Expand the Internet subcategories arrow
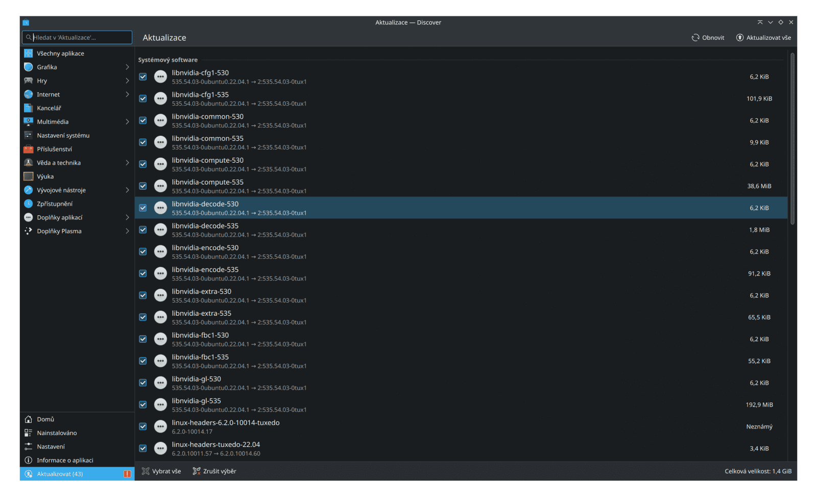The height and width of the screenshot is (504, 817). [127, 94]
